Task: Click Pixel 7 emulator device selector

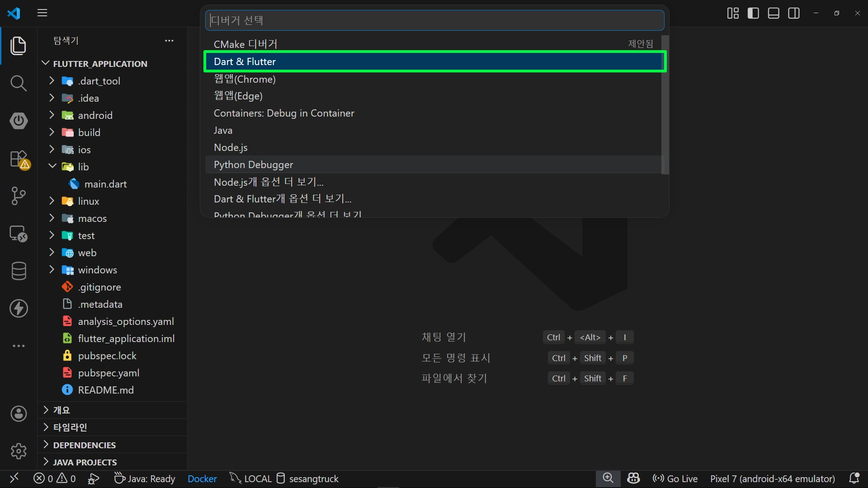Action: pyautogui.click(x=772, y=479)
